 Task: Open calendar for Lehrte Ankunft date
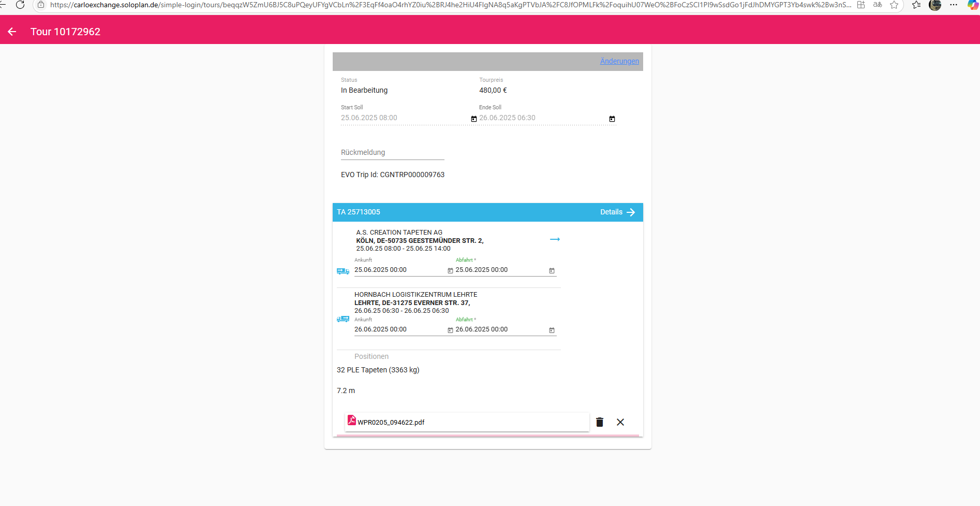pyautogui.click(x=450, y=330)
